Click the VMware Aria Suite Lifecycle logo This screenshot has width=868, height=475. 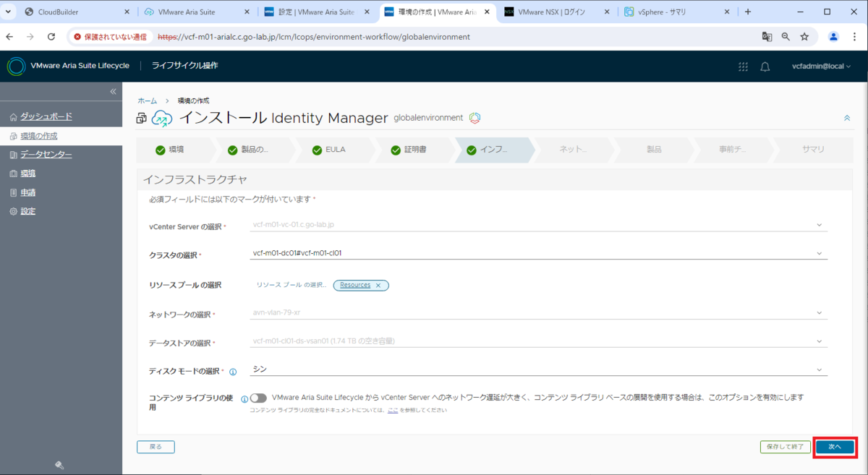point(16,66)
